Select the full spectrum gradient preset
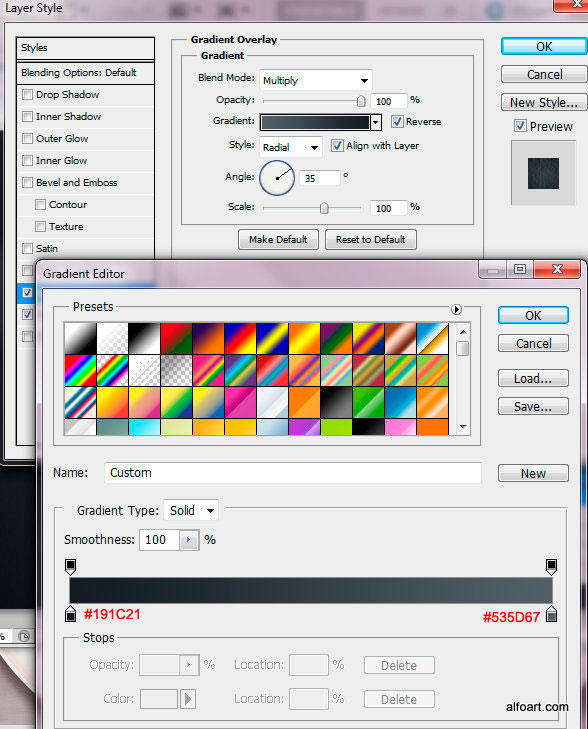 click(x=80, y=371)
